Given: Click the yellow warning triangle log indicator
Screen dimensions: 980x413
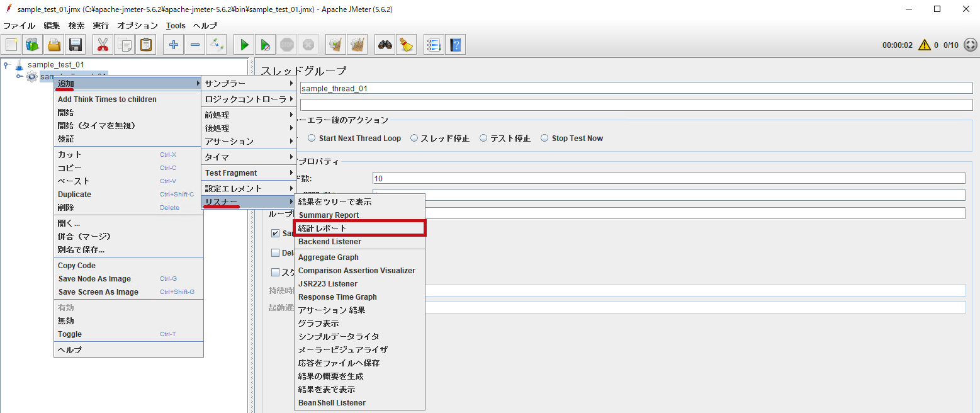Looking at the screenshot, I should click(x=924, y=45).
